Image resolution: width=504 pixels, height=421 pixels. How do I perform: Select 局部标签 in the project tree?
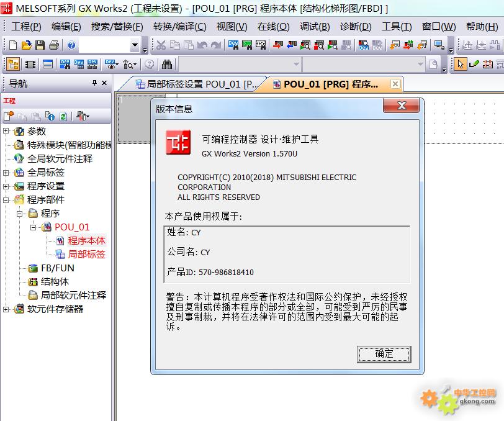86,255
